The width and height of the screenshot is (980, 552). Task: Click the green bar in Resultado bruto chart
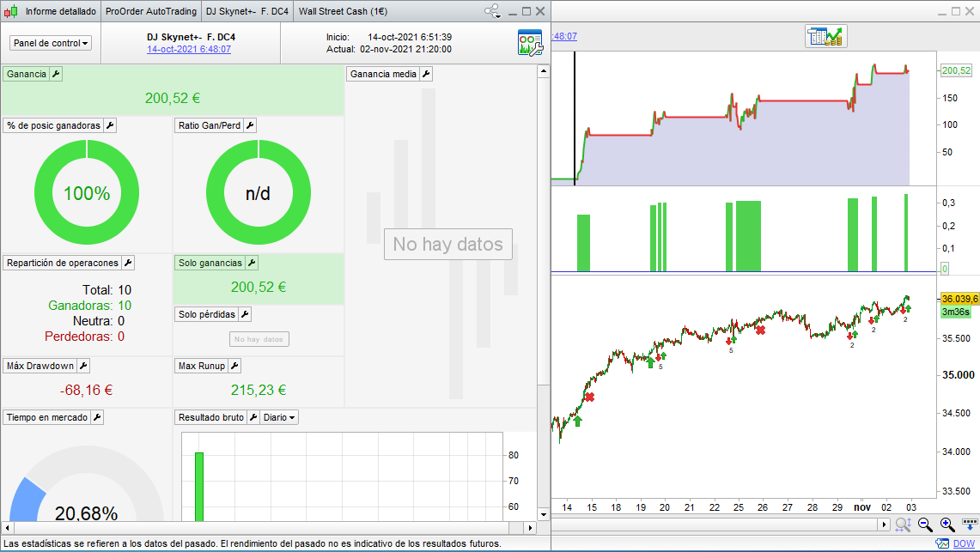click(199, 487)
